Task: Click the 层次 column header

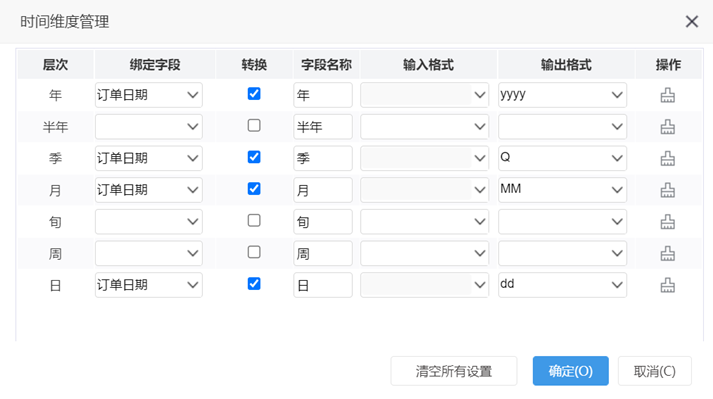Action: (55, 65)
